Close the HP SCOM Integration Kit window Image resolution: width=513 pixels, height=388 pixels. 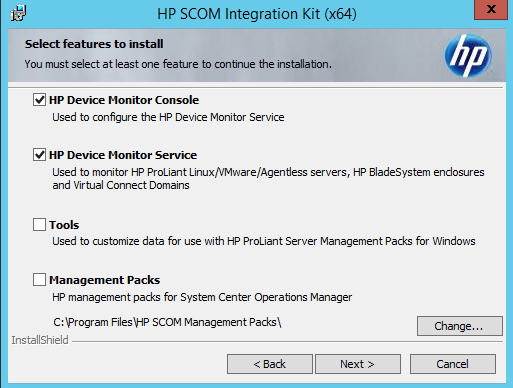point(491,10)
